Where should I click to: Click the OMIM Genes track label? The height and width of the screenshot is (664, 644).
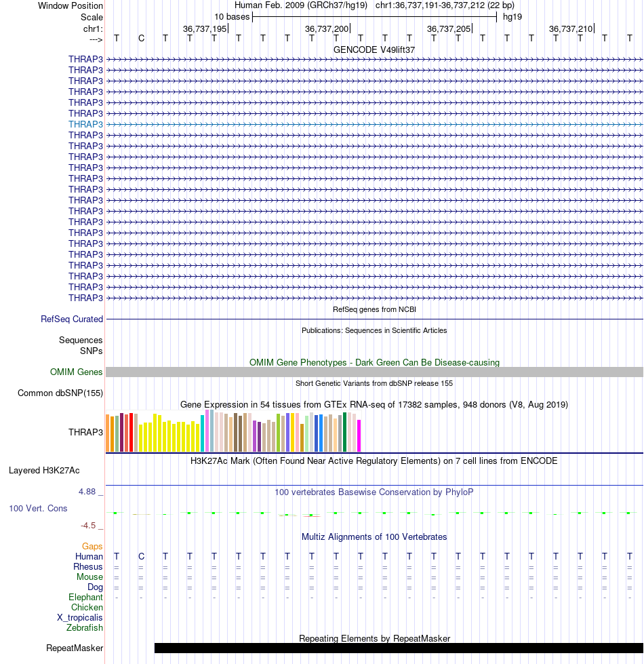[76, 372]
